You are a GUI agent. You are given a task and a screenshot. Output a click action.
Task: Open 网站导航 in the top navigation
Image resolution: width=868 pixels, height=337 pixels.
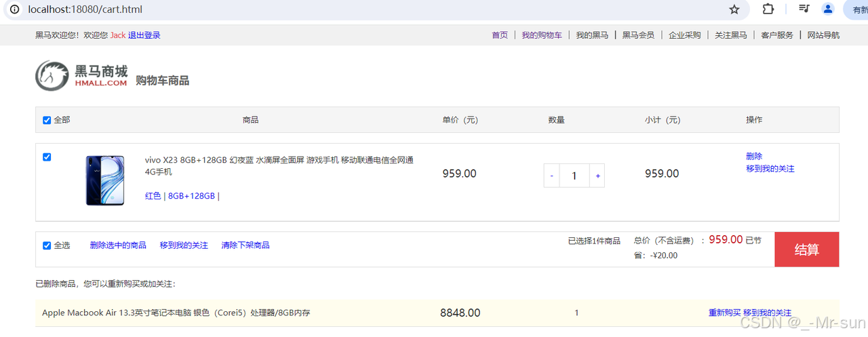(823, 35)
